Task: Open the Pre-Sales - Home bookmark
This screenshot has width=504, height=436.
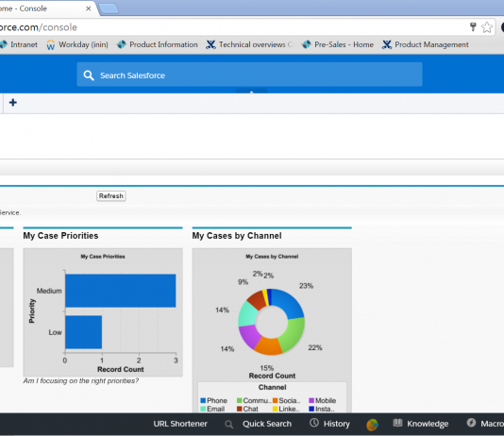Action: click(x=338, y=44)
